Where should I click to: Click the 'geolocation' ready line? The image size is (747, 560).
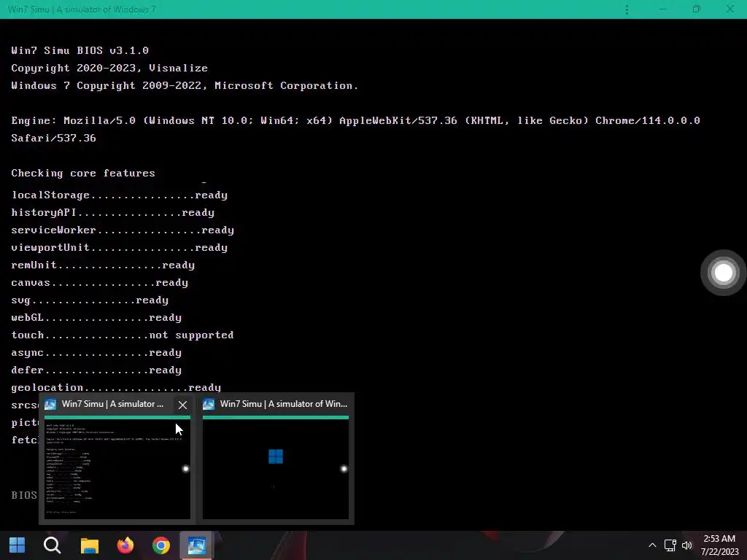pos(116,388)
